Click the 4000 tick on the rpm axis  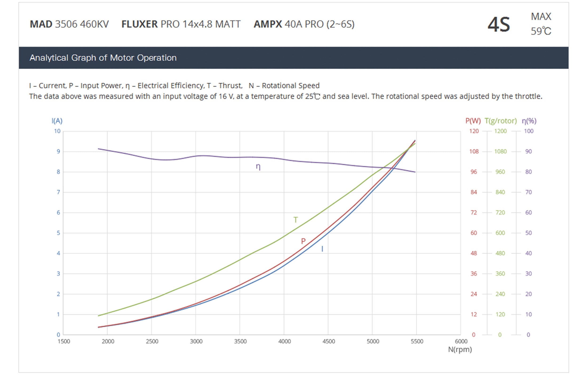click(x=285, y=341)
